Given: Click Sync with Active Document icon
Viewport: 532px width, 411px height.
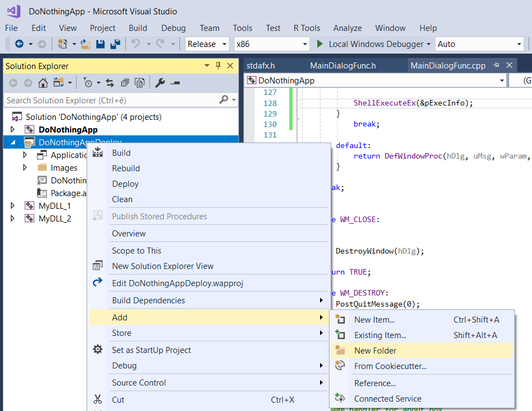Looking at the screenshot, I should [x=110, y=83].
